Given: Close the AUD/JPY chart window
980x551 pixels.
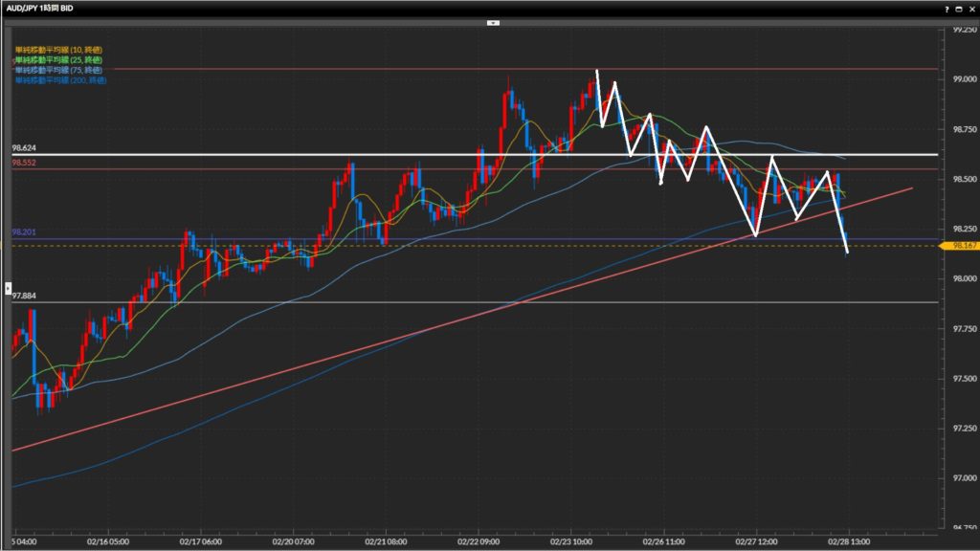Looking at the screenshot, I should (971, 8).
